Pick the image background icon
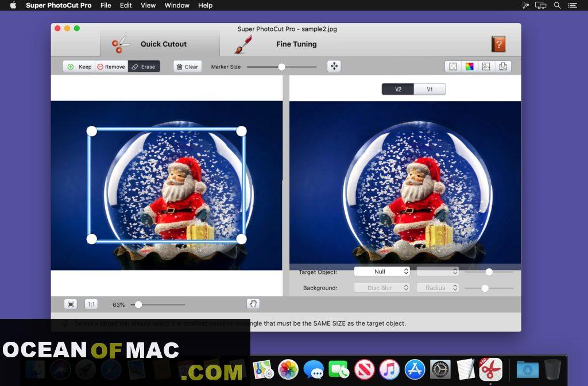The width and height of the screenshot is (588, 386). pyautogui.click(x=486, y=67)
